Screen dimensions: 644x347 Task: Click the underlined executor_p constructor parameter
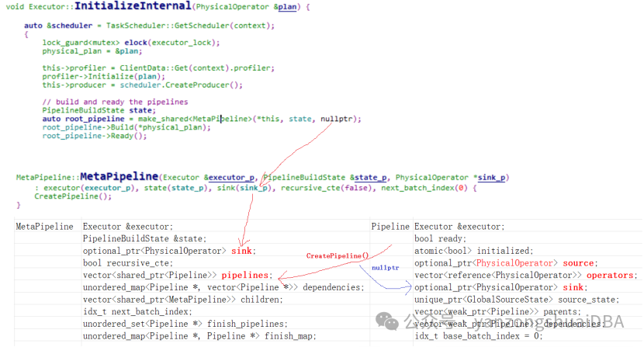pos(231,178)
